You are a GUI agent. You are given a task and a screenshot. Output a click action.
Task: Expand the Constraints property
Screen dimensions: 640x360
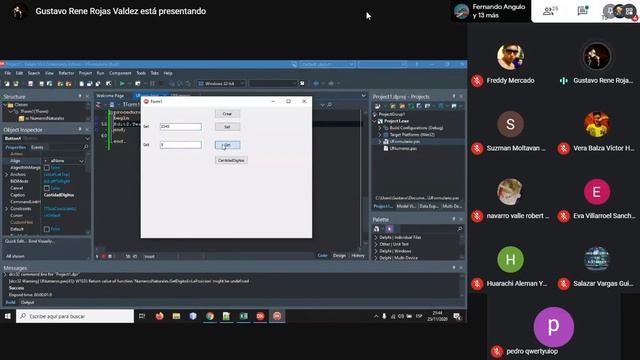(6, 209)
